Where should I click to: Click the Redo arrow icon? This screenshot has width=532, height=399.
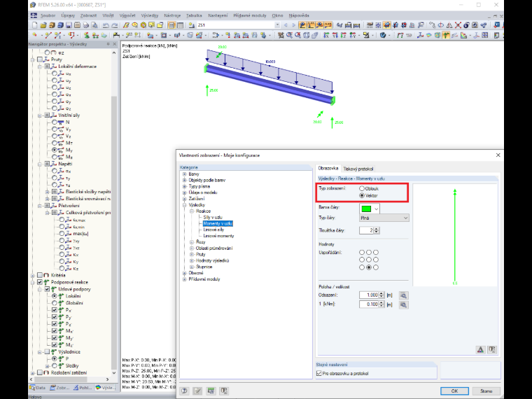(x=115, y=25)
